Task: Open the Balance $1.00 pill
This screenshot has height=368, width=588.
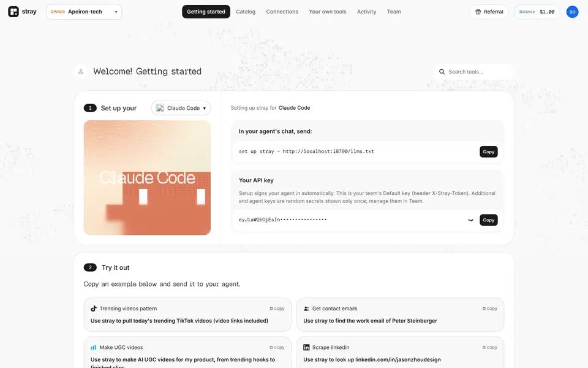Action: tap(537, 12)
